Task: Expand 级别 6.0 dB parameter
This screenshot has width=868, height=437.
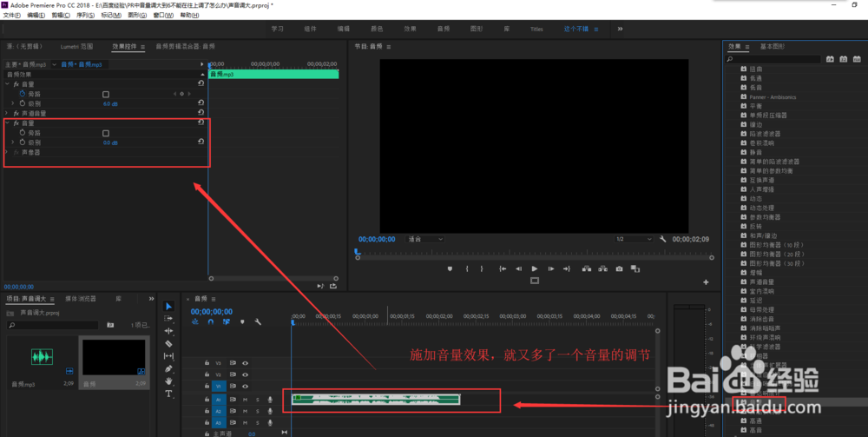Action: [13, 103]
